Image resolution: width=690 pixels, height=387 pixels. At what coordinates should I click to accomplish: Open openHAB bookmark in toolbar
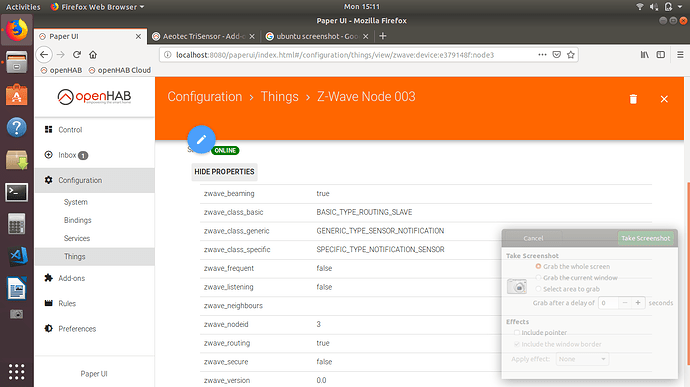(x=61, y=70)
